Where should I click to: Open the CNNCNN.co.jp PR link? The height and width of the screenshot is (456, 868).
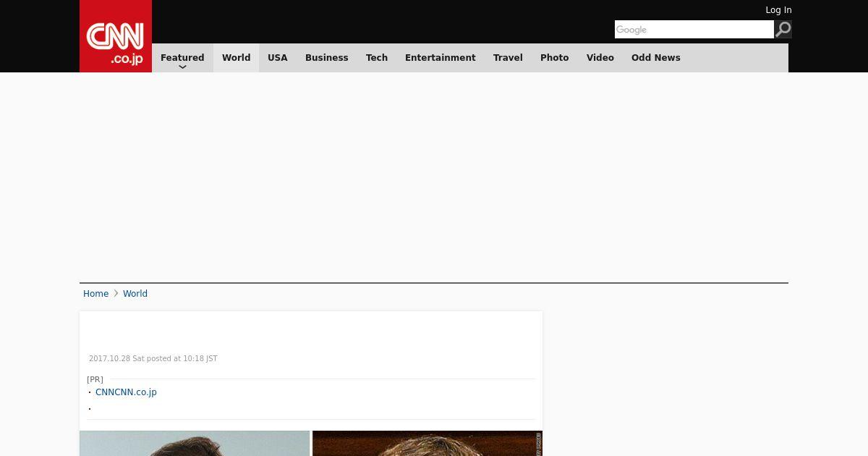[x=126, y=392]
